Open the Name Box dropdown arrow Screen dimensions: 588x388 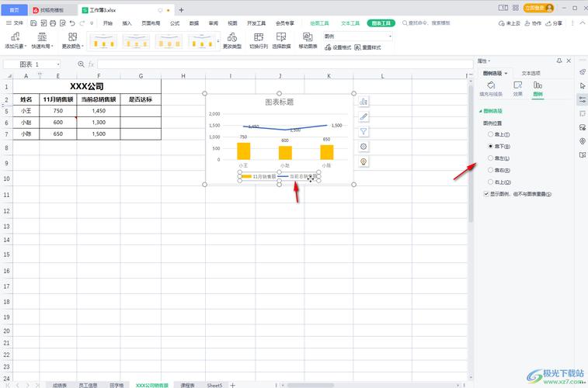58,64
